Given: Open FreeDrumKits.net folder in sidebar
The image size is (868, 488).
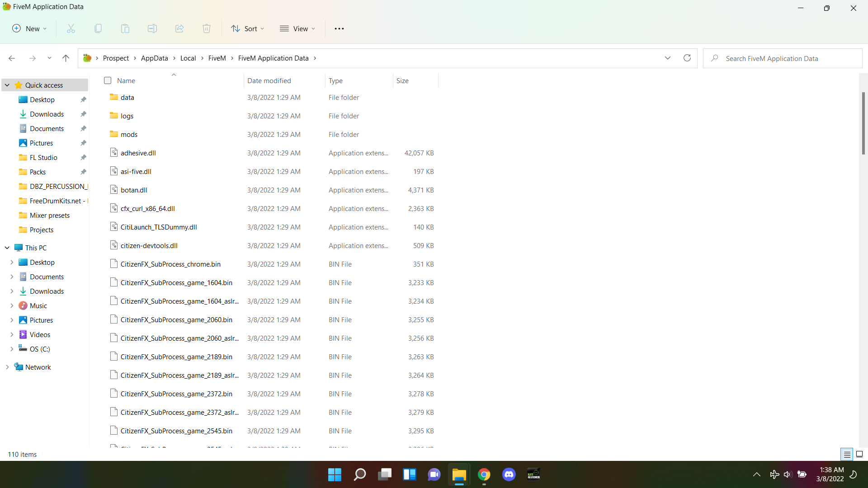Looking at the screenshot, I should tap(53, 201).
